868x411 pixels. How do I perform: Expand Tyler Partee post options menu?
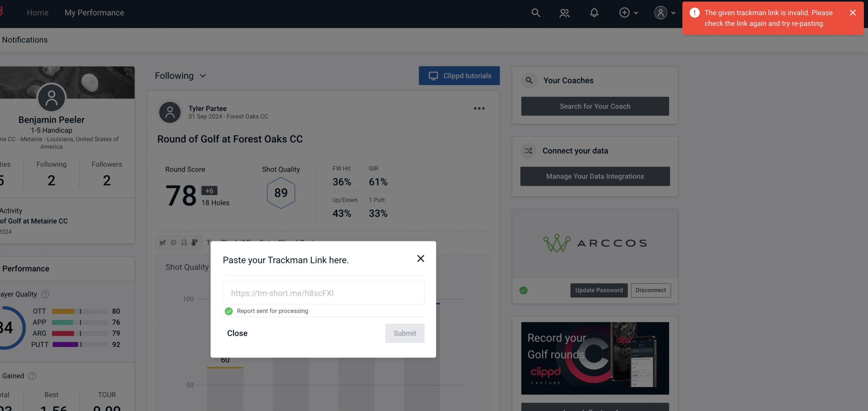pyautogui.click(x=479, y=109)
